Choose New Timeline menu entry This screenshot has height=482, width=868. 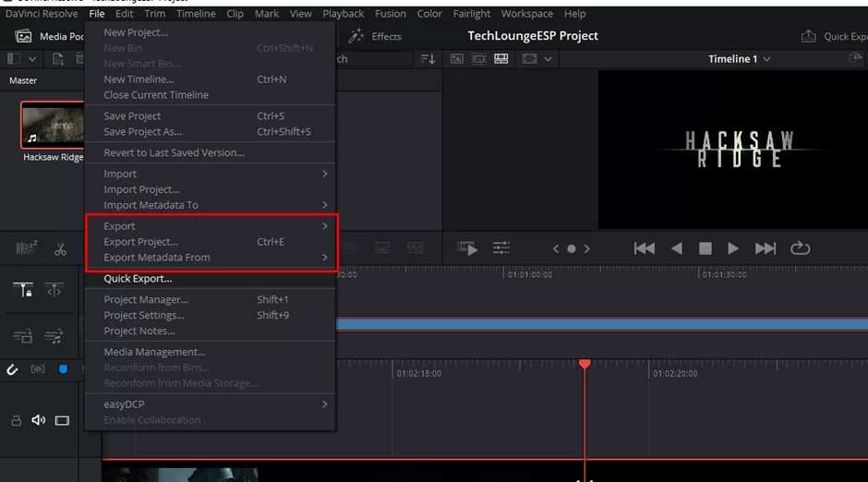click(x=211, y=79)
